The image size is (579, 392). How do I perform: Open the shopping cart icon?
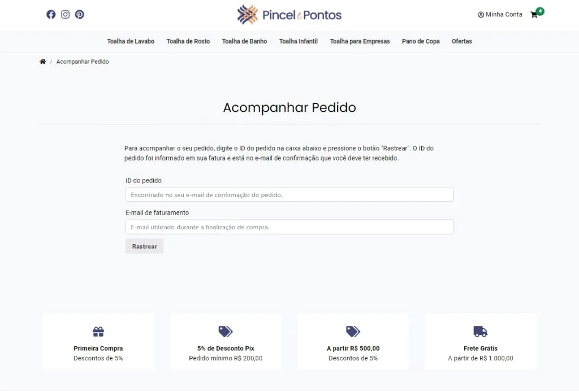click(534, 15)
